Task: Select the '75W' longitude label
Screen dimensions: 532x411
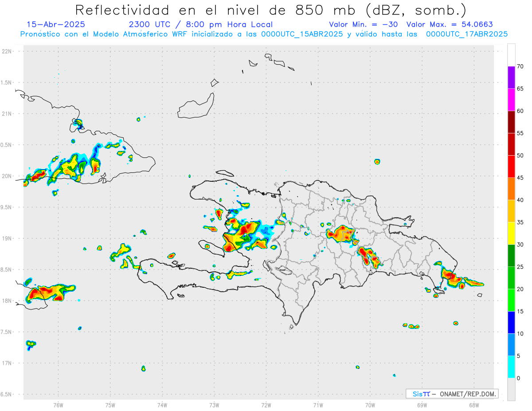Action: point(110,405)
